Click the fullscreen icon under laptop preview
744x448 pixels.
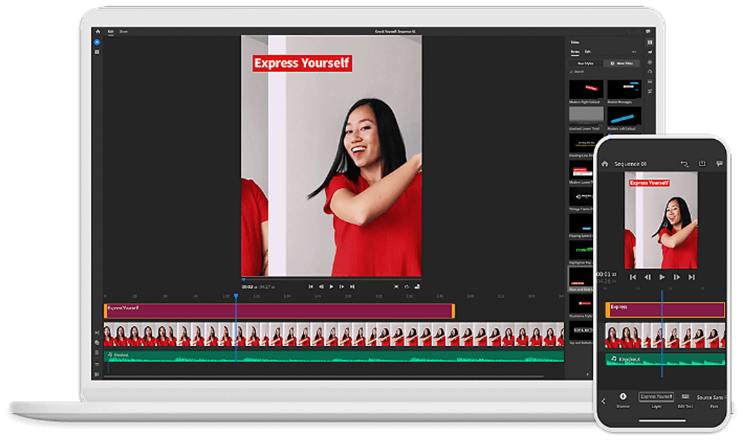396,287
